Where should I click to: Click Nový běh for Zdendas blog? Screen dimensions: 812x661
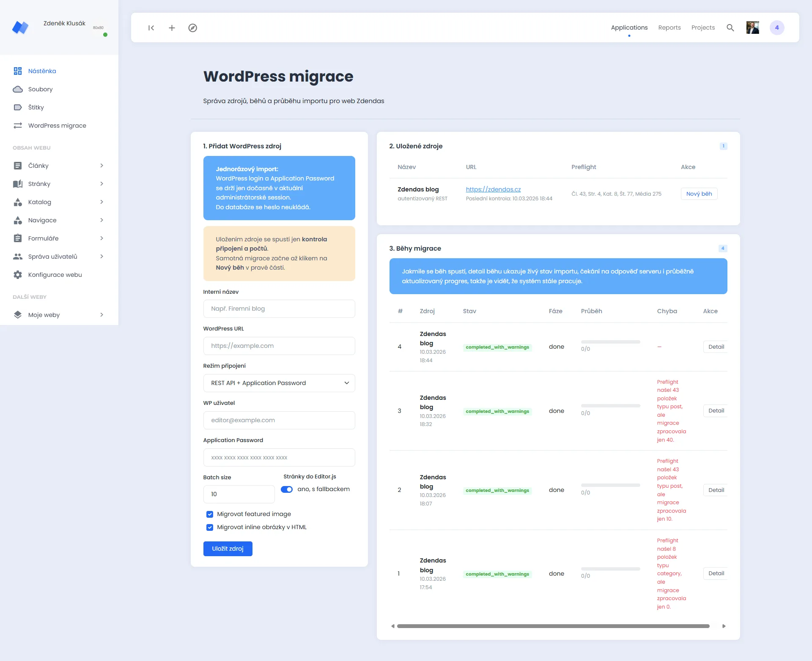pyautogui.click(x=699, y=194)
